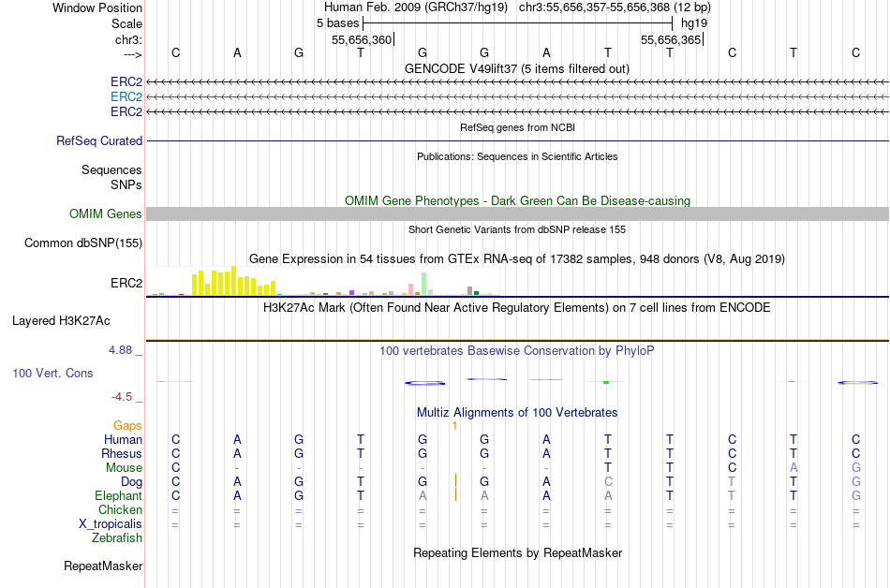Click the RefSeq Curated track label

99,140
